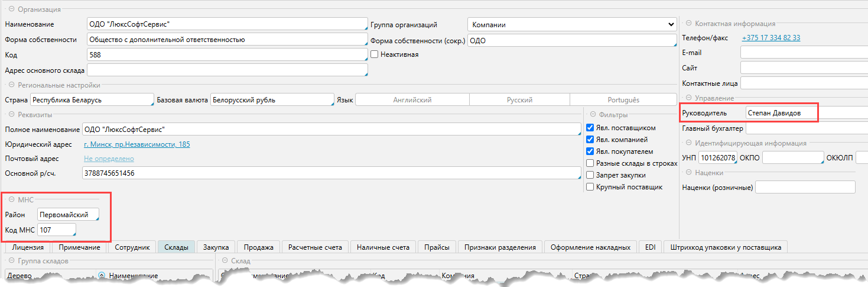Tick the Крупный поставщик checkbox
The image size is (868, 287).
tap(590, 187)
